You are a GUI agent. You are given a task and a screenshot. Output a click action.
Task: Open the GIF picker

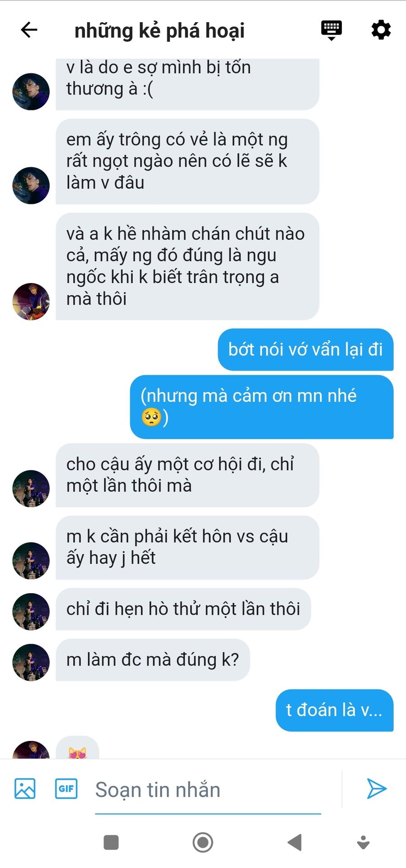coord(66,788)
